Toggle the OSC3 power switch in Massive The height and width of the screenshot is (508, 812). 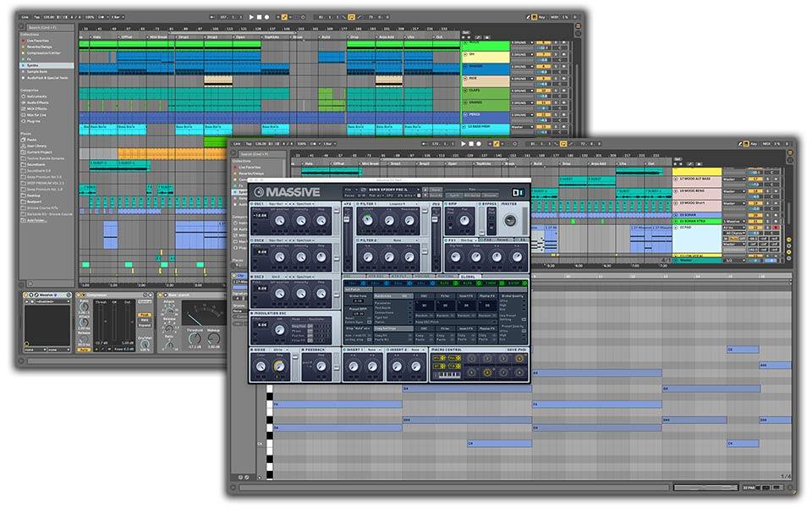252,276
